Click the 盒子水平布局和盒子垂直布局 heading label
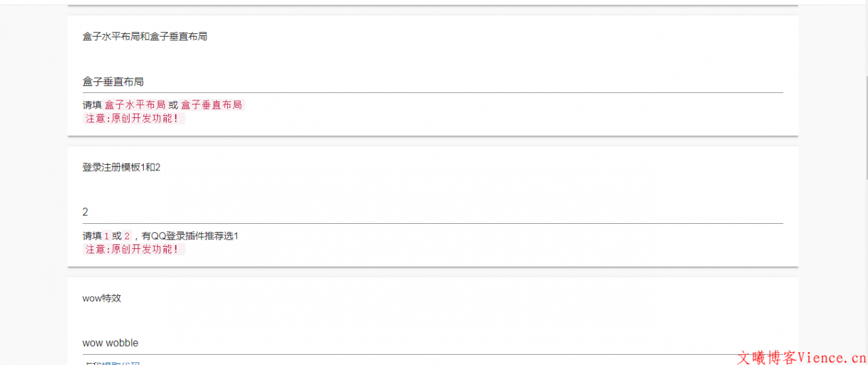 (x=145, y=37)
